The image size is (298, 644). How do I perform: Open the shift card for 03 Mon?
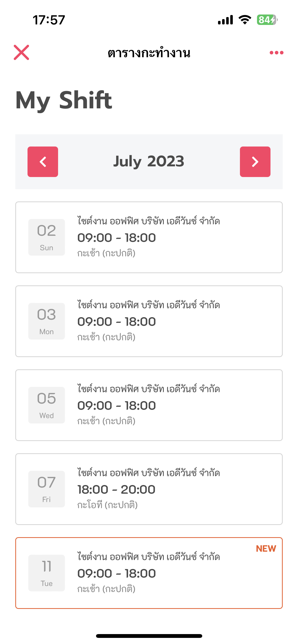coord(149,321)
